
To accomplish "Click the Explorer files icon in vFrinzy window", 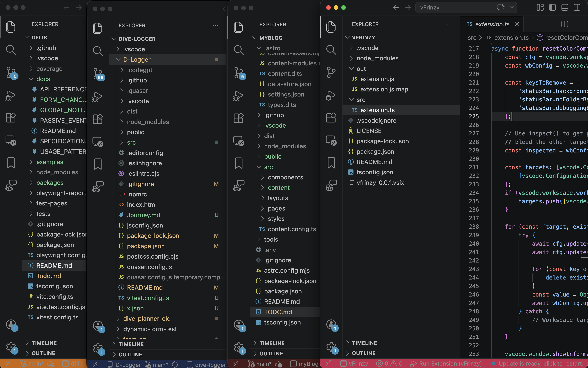I will tap(331, 27).
